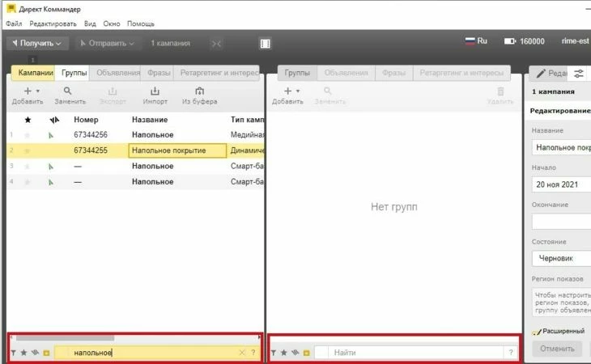Expand the Получить dropdown button

tap(37, 44)
